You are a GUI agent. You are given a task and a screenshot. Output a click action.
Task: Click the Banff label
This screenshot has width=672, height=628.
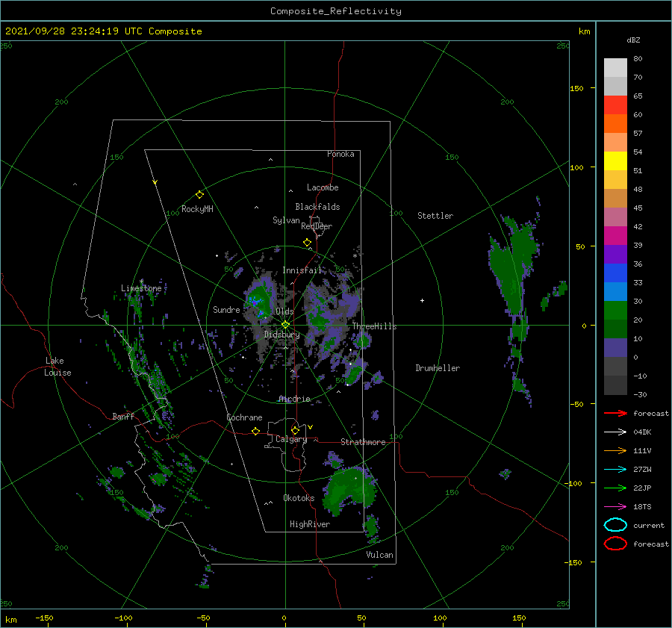pyautogui.click(x=123, y=416)
